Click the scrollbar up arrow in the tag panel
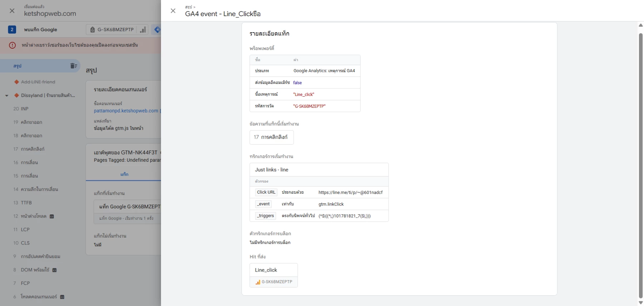The height and width of the screenshot is (306, 644). point(640,25)
